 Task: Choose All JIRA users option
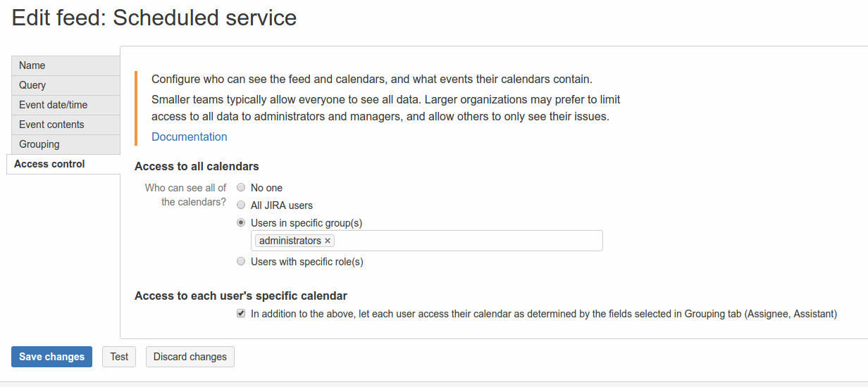[x=241, y=205]
